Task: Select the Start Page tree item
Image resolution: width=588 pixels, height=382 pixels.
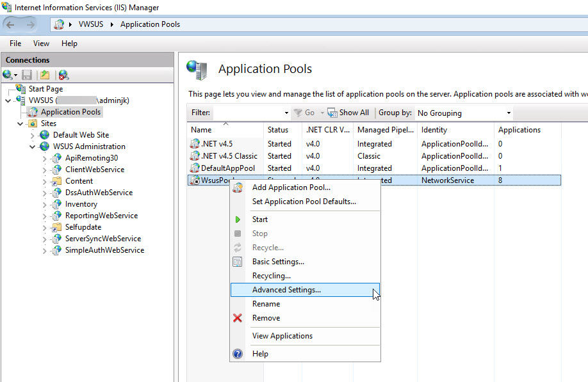Action: click(45, 89)
